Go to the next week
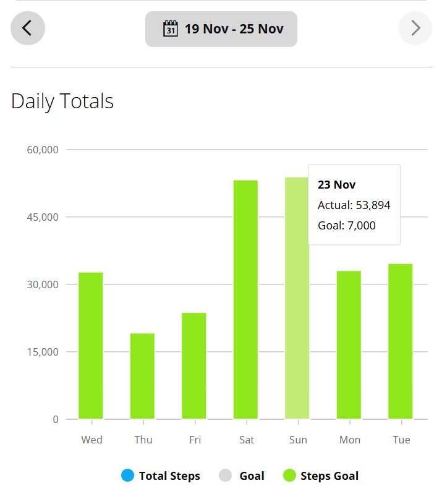 click(x=415, y=28)
